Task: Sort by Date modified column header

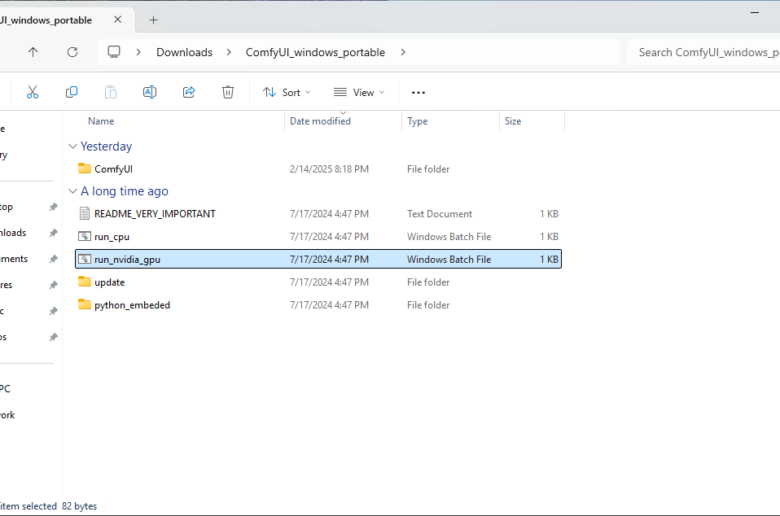Action: [x=320, y=121]
